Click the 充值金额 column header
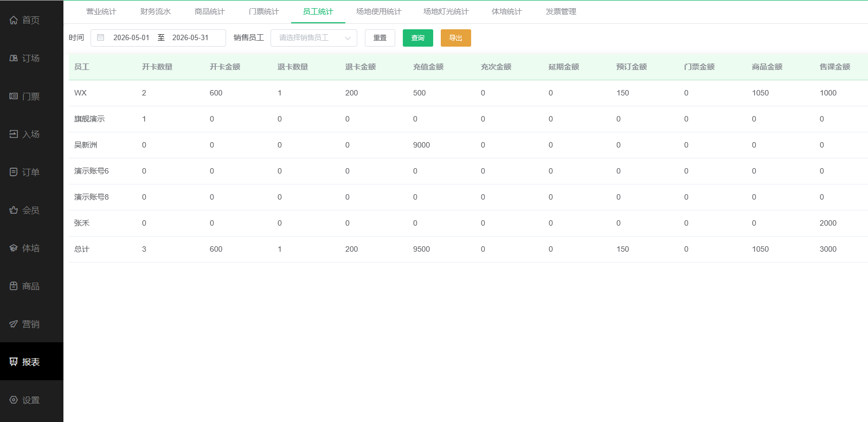This screenshot has width=868, height=422. pyautogui.click(x=428, y=67)
